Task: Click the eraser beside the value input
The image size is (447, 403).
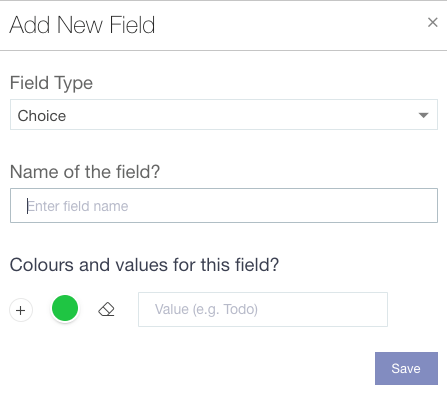Action: pos(106,309)
